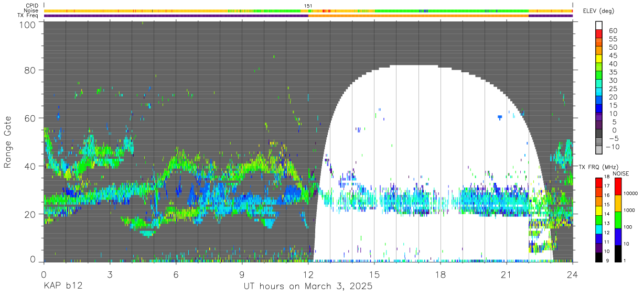This screenshot has height=297, width=644.
Task: Pick the red swatch on elevation colorbar
Action: tap(599, 34)
